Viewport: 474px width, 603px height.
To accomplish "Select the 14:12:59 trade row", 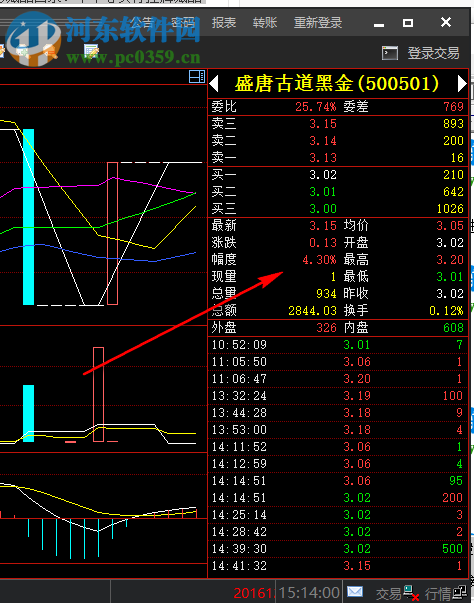I will [338, 463].
